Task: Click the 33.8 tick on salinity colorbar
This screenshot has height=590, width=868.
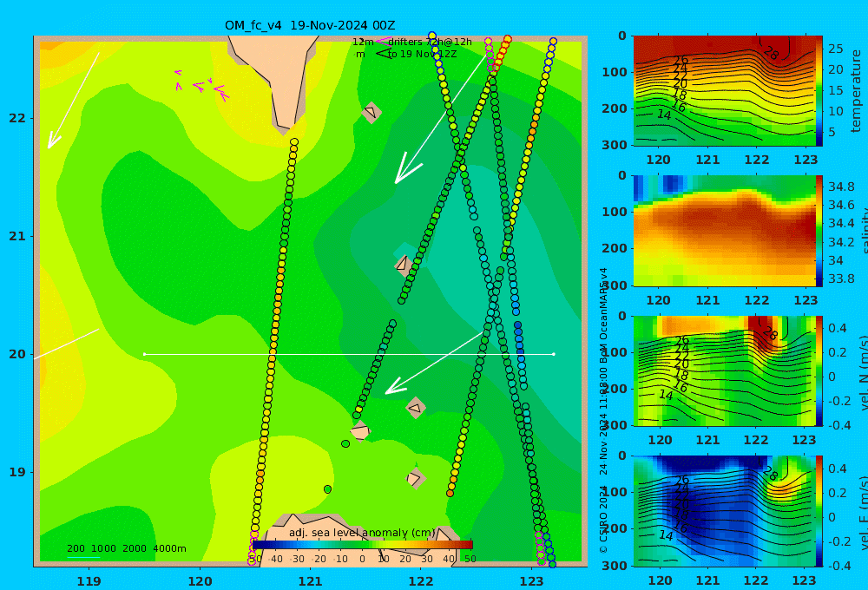Action: [x=841, y=279]
